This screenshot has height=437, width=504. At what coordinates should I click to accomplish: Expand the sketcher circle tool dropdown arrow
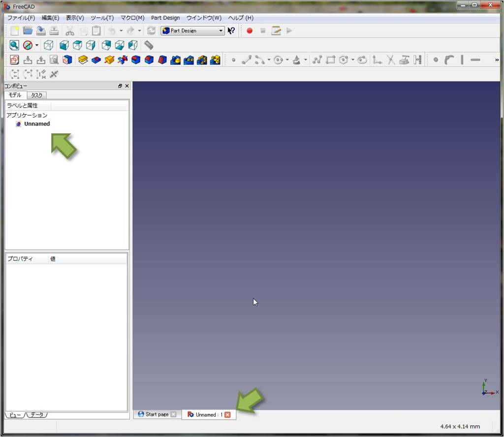pos(287,60)
